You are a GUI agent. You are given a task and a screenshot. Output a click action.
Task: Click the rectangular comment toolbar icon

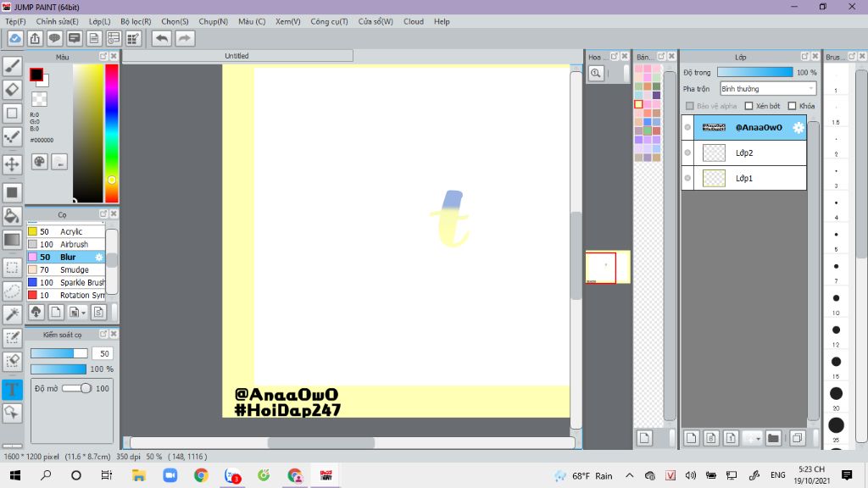(x=75, y=38)
